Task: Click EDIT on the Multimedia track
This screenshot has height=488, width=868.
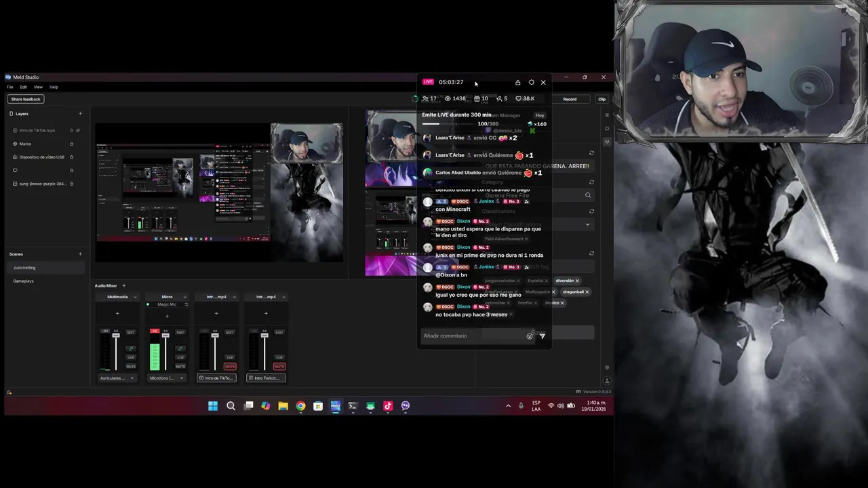Action: [x=131, y=332]
